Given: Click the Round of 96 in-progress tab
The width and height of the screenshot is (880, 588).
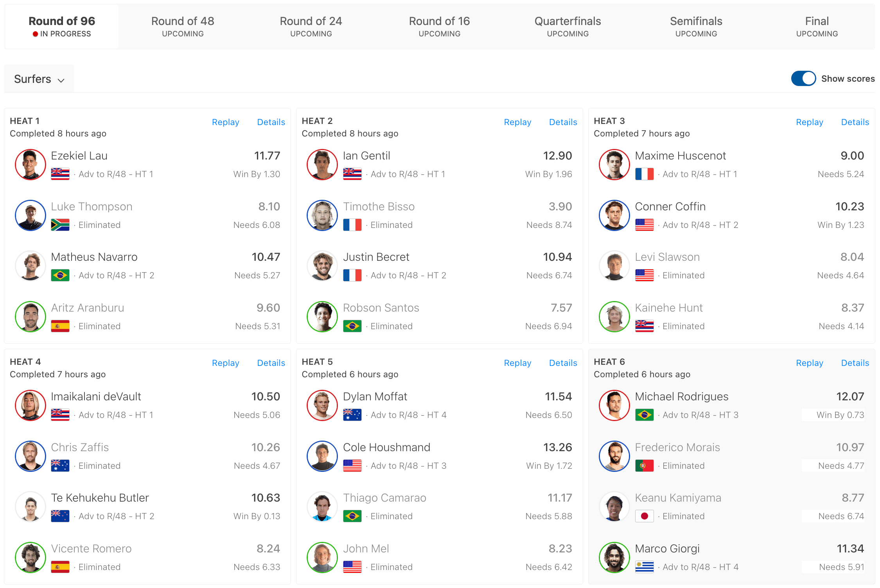Looking at the screenshot, I should tap(62, 27).
